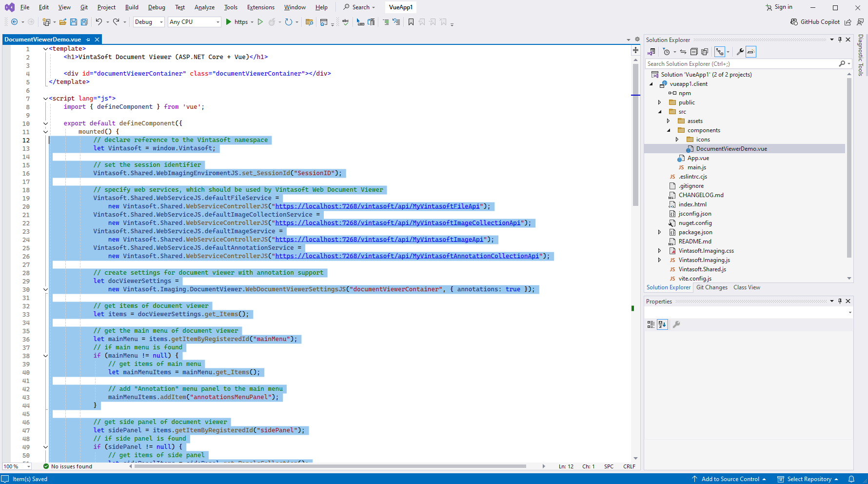Click the Undo arrow icon
868x484 pixels.
coord(99,22)
